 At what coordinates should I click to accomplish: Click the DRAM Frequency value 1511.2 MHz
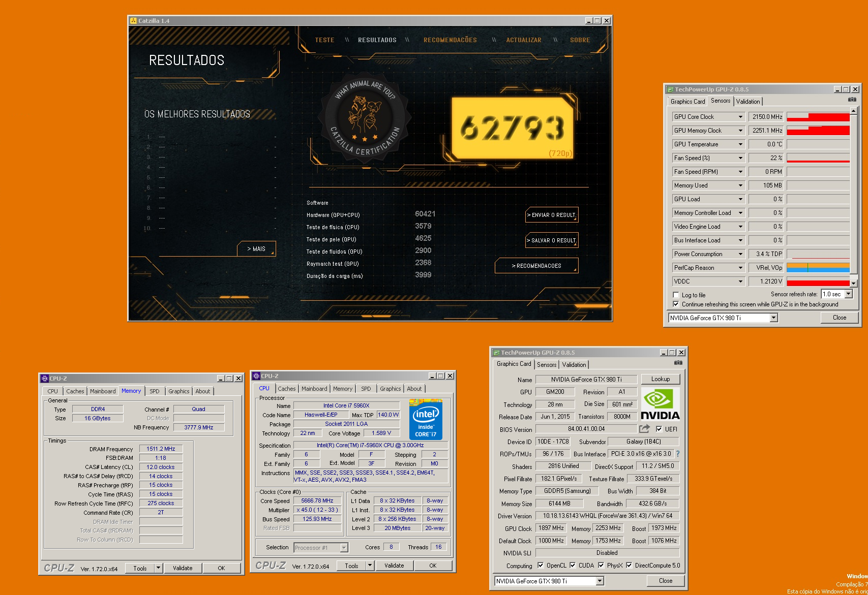pos(161,449)
